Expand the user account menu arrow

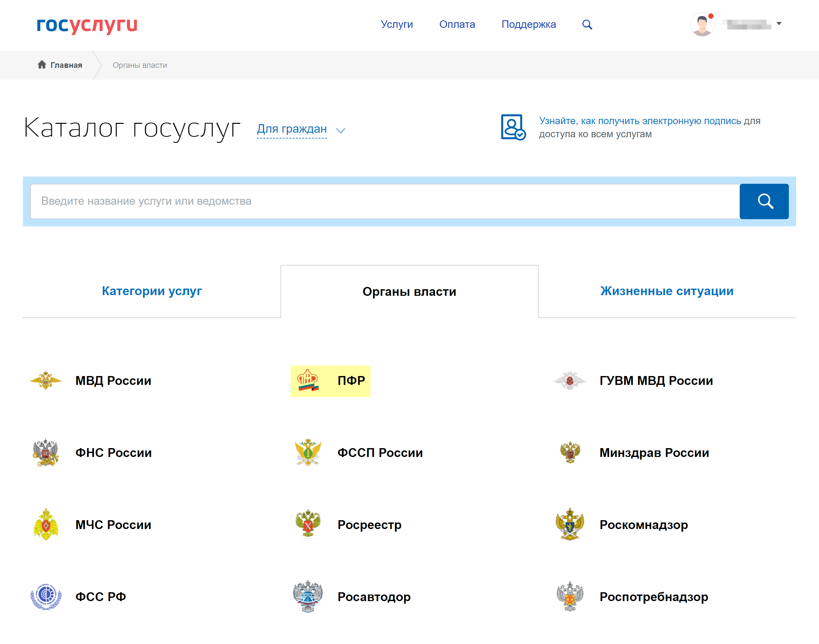click(x=779, y=24)
